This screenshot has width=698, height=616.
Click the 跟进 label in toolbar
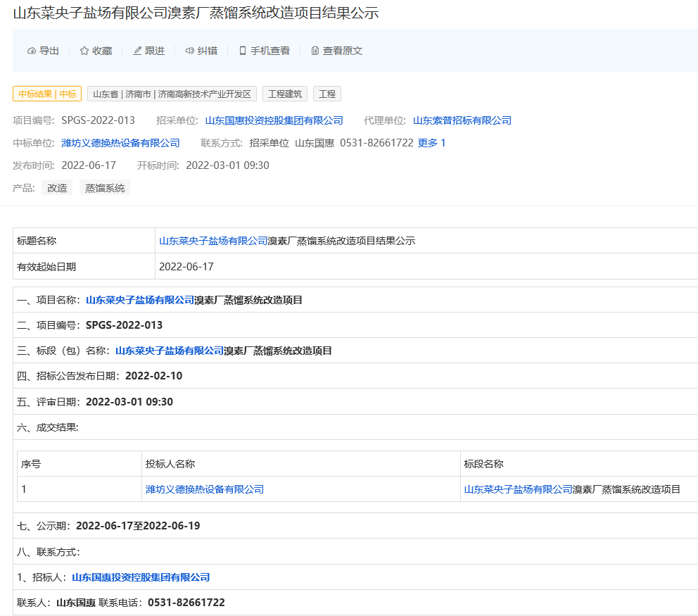click(155, 51)
